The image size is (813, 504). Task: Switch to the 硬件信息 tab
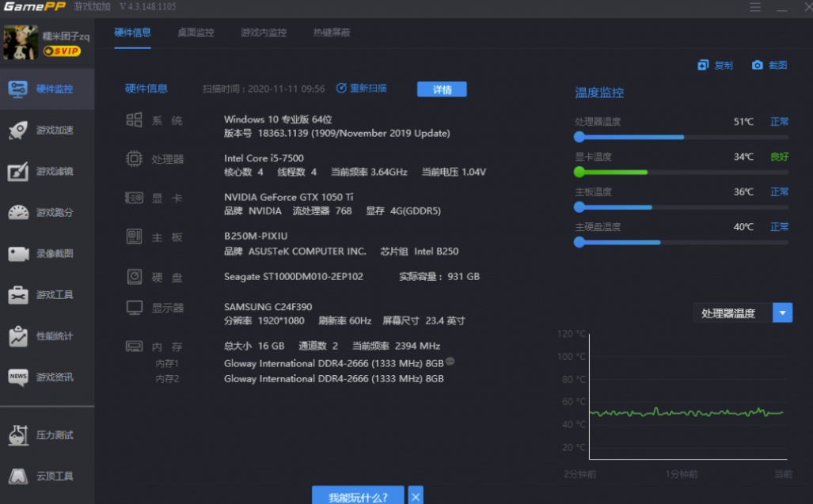tap(133, 32)
